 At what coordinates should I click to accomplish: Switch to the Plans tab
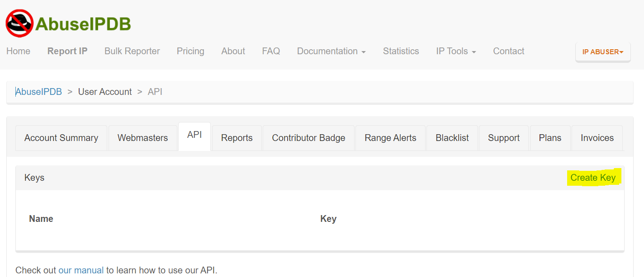coord(550,138)
